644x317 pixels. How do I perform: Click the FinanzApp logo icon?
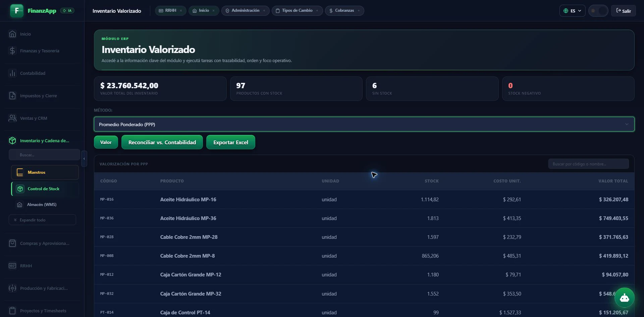click(16, 11)
